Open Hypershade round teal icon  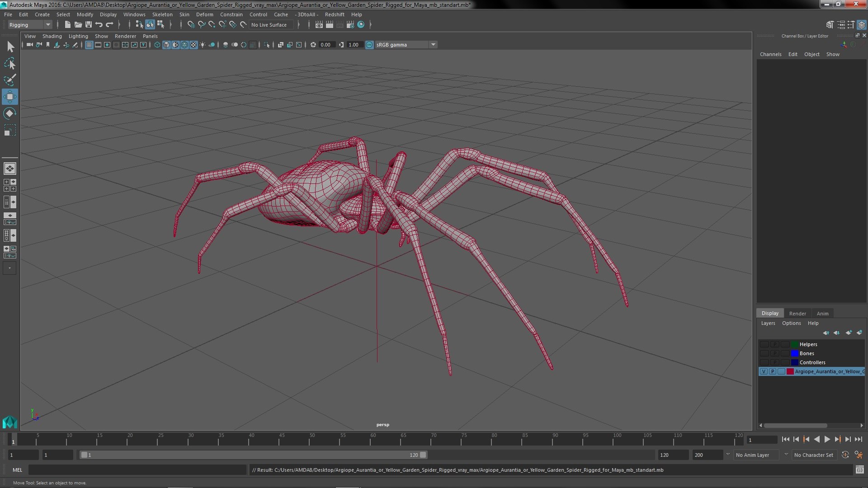(x=361, y=25)
